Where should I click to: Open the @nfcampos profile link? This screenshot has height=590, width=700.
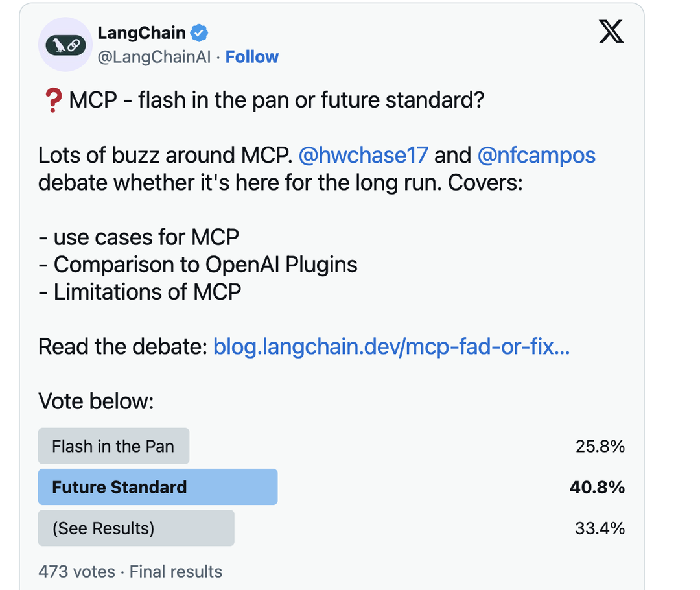[535, 155]
